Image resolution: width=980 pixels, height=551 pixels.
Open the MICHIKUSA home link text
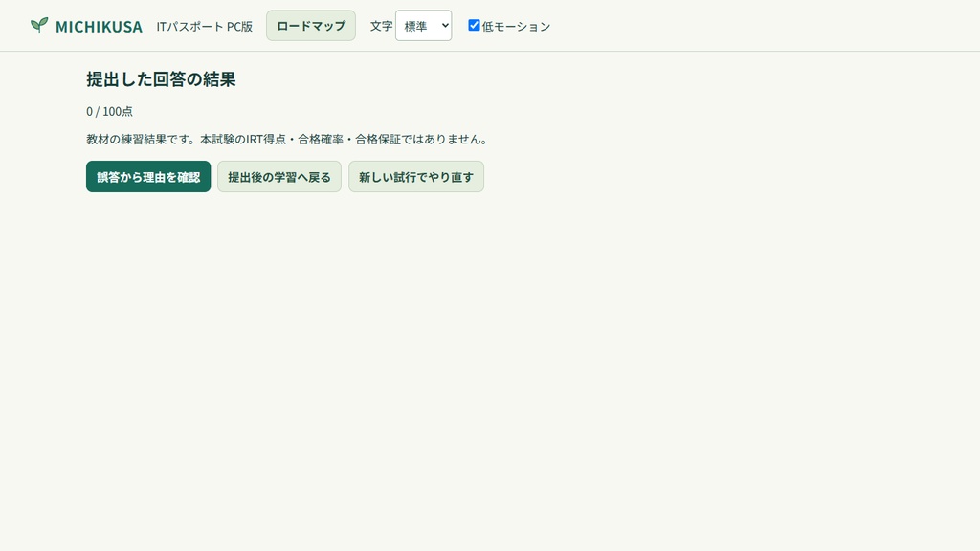[x=99, y=26]
